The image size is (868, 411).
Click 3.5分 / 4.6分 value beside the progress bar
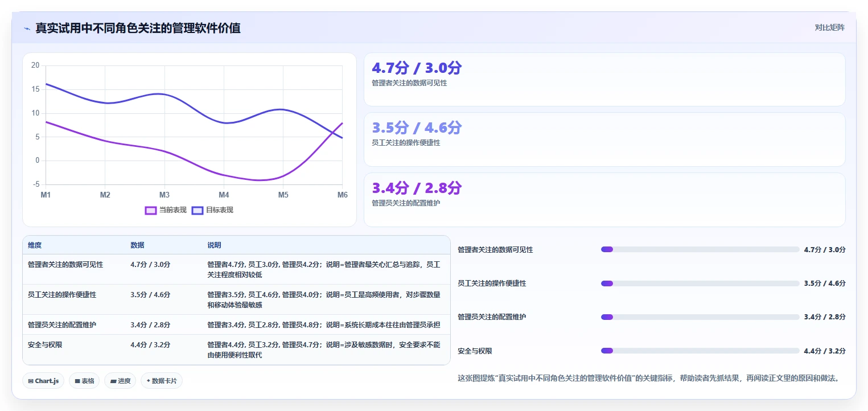click(x=825, y=283)
